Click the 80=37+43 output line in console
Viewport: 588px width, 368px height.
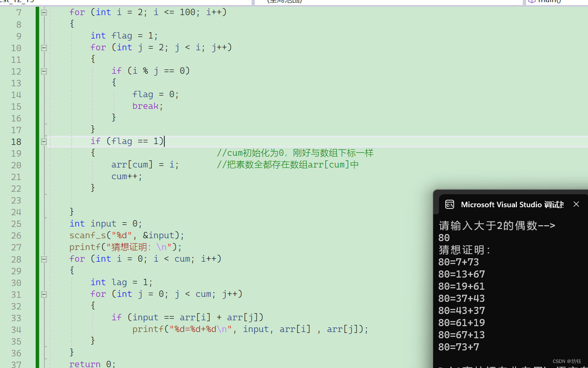pos(461,299)
